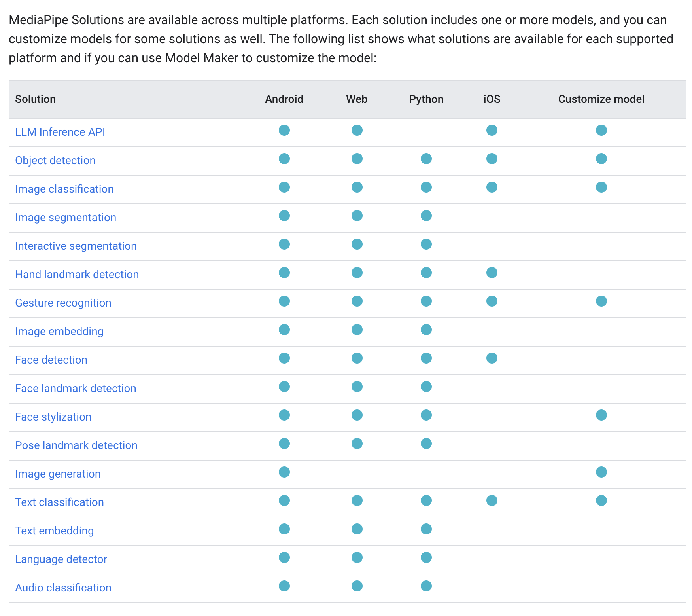The image size is (692, 616).
Task: Open the Gesture recognition link
Action: point(63,303)
